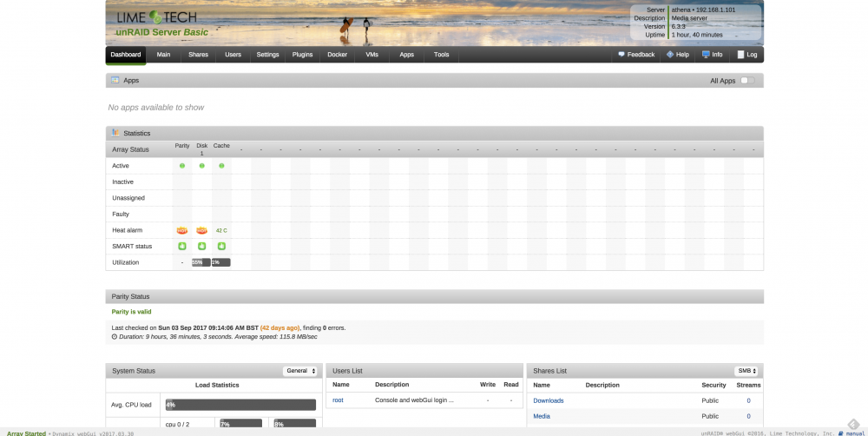Click the Cache 42 C temperature value
The image size is (868, 436).
coord(221,230)
